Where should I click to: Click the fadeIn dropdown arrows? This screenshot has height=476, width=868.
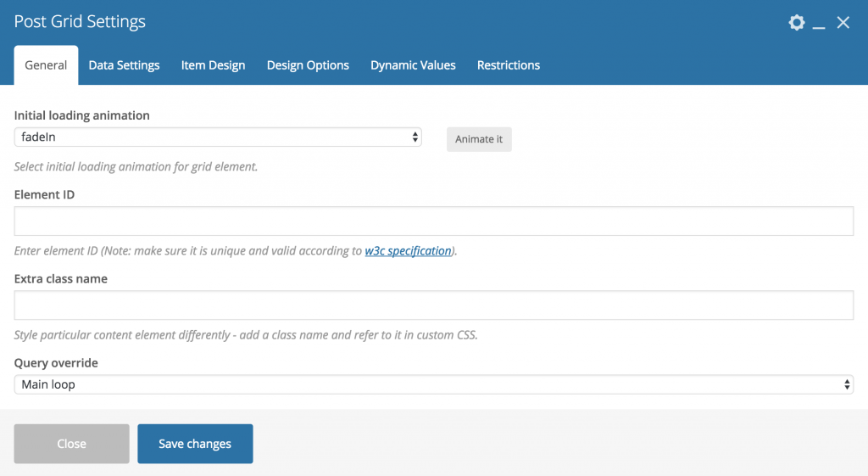[415, 137]
